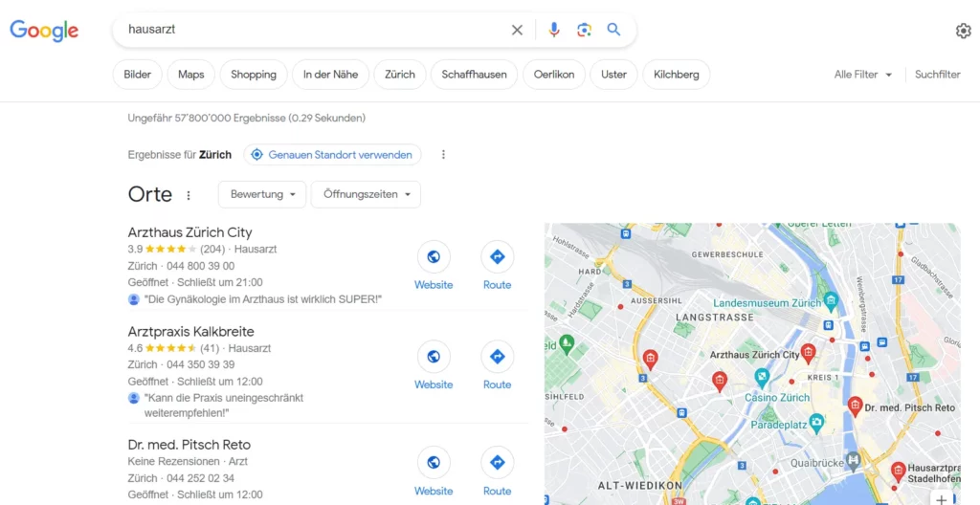Click in the hausarzt search field
The width and height of the screenshot is (980, 505).
coord(313,30)
